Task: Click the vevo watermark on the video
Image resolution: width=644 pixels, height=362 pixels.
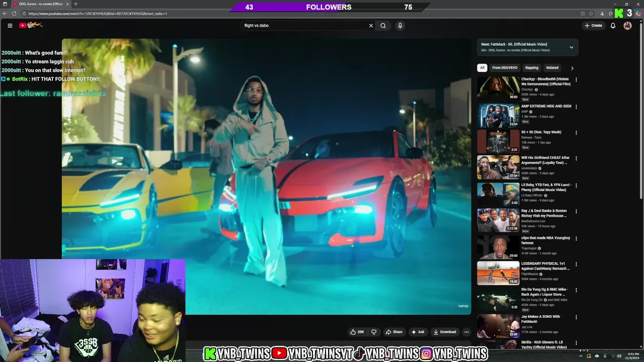Action: (463, 306)
